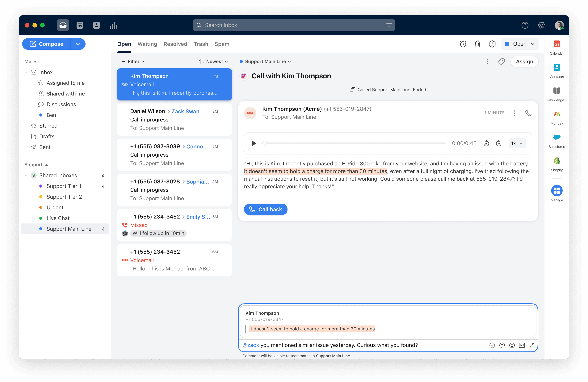Click the Call back button
Image resolution: width=588 pixels, height=382 pixels.
(x=265, y=209)
